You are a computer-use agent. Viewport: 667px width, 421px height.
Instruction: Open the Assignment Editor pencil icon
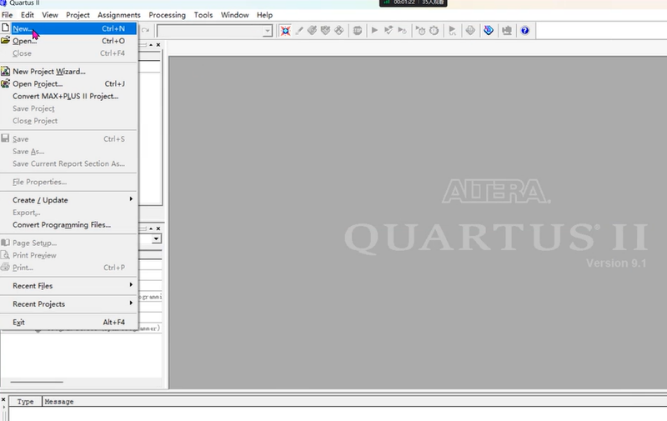tap(299, 31)
